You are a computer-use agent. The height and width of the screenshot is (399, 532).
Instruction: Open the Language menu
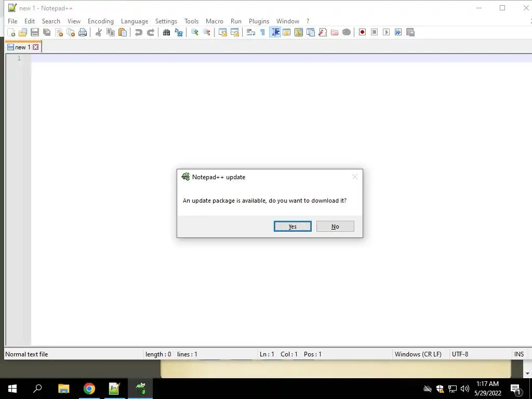[x=135, y=21]
